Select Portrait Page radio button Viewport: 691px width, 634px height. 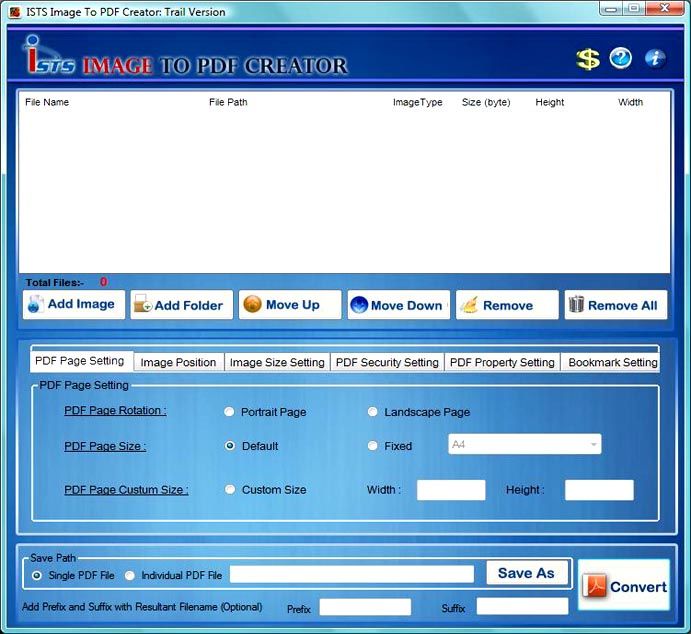pyautogui.click(x=229, y=412)
